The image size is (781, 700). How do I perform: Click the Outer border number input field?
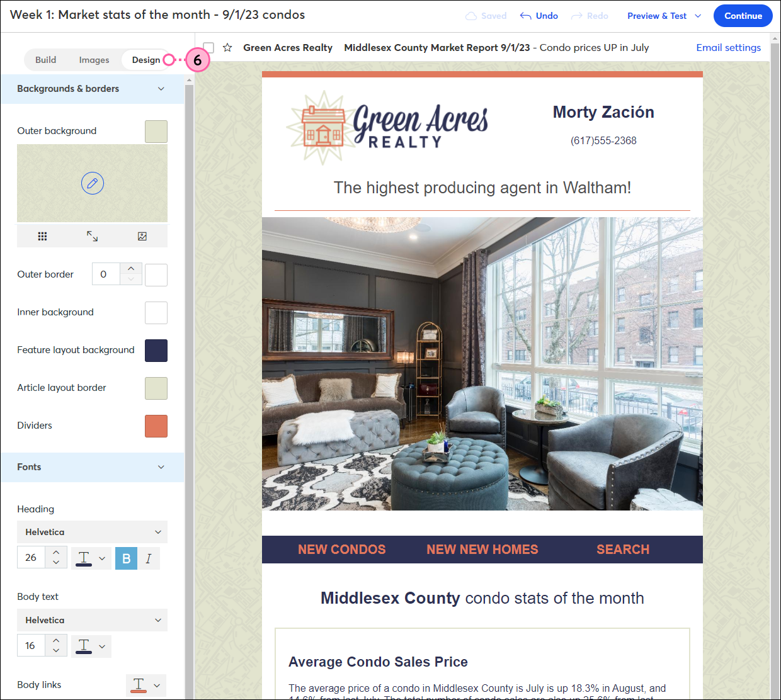click(x=106, y=274)
